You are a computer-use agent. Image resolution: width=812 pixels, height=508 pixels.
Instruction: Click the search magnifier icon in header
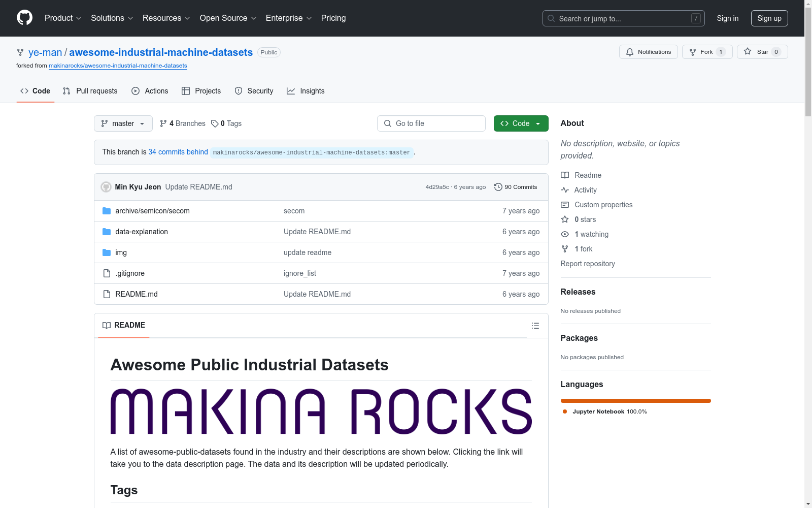point(551,18)
